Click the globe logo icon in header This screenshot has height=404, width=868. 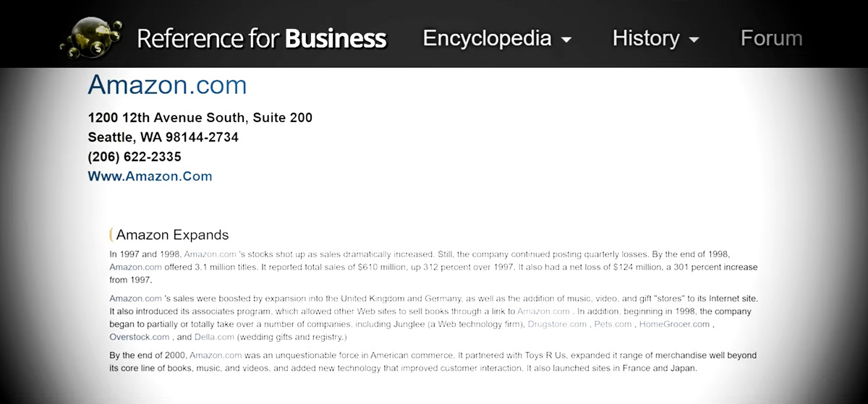pos(93,36)
